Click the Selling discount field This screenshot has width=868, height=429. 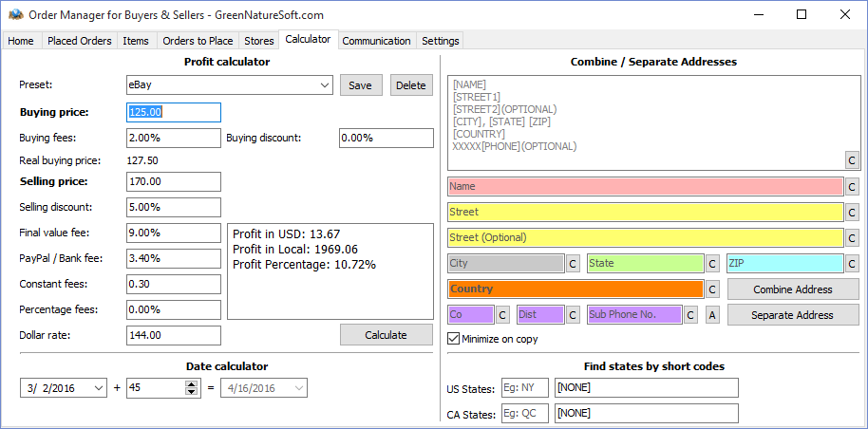[x=173, y=207]
